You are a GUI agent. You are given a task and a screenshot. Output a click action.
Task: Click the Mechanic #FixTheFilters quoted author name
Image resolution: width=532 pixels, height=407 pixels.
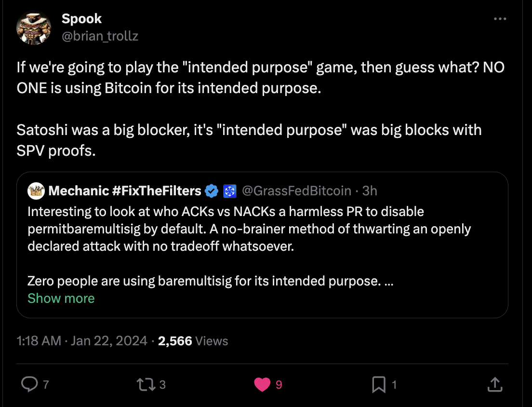[x=125, y=191]
